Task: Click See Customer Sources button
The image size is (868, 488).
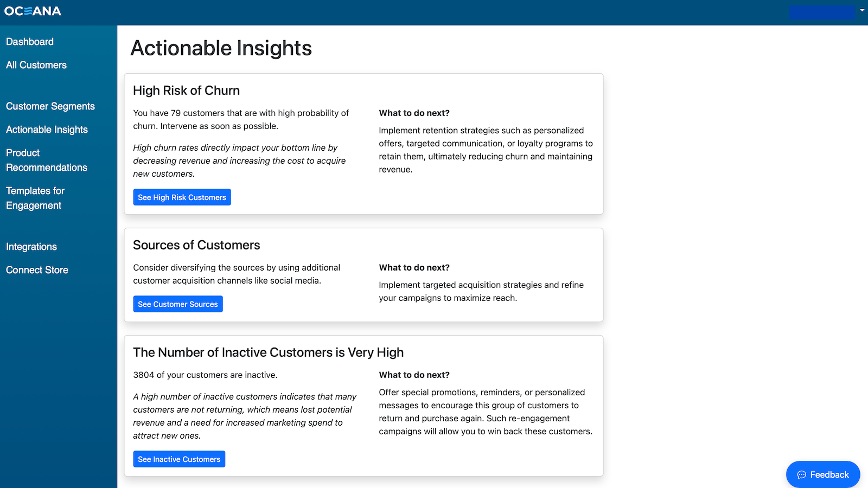Action: click(178, 304)
